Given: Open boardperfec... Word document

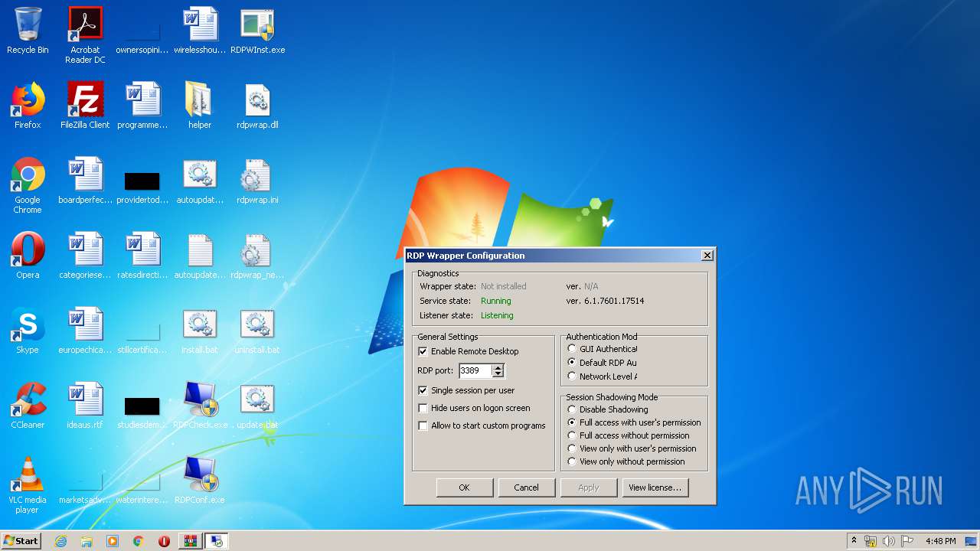Looking at the screenshot, I should point(85,181).
